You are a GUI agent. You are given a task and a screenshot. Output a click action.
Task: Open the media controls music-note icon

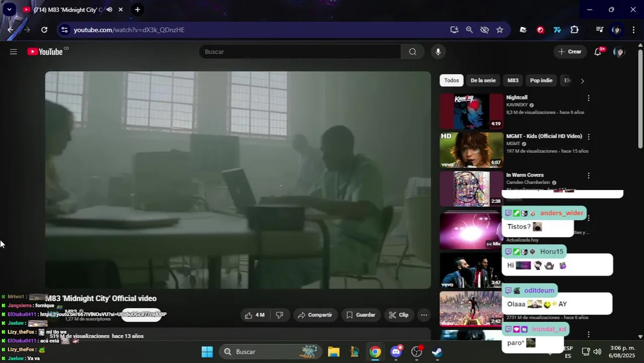[599, 30]
